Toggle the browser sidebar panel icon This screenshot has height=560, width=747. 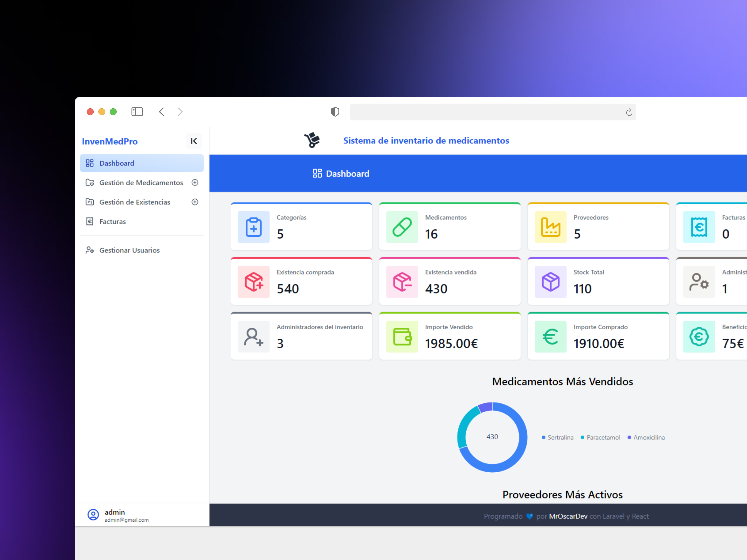(137, 112)
